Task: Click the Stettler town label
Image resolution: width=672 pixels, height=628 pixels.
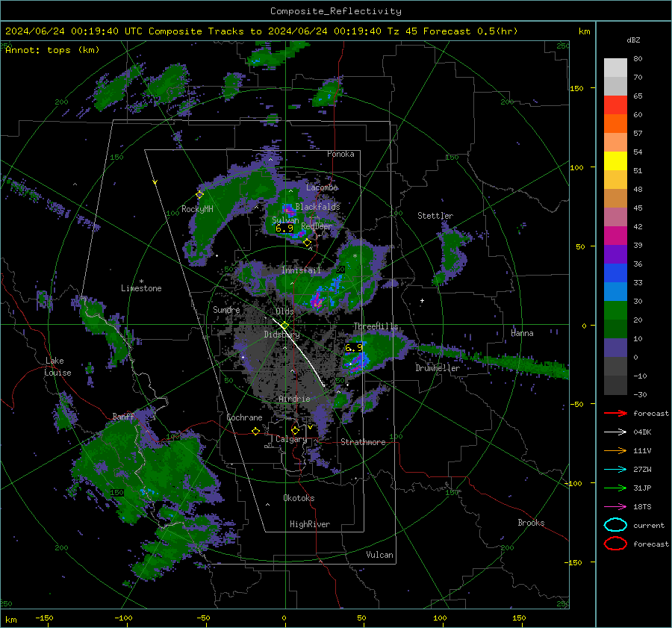Action: (435, 216)
